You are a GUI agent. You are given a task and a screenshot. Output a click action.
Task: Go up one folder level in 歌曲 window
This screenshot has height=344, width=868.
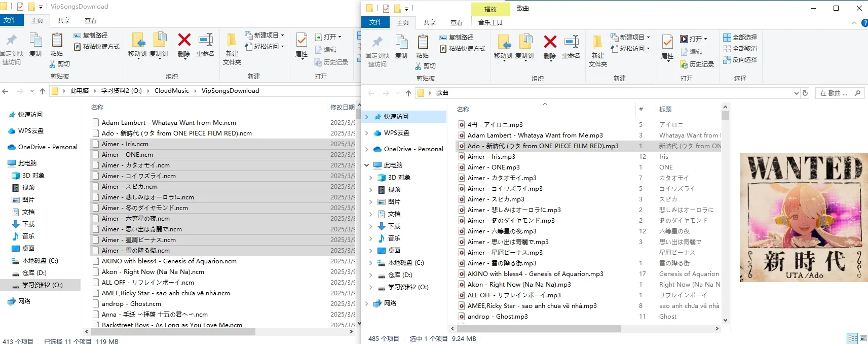pos(408,93)
